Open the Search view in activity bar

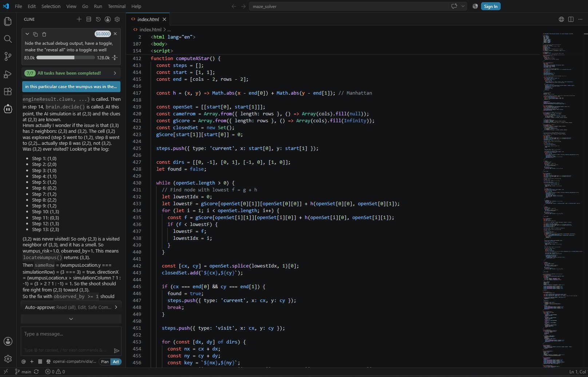[x=8, y=39]
